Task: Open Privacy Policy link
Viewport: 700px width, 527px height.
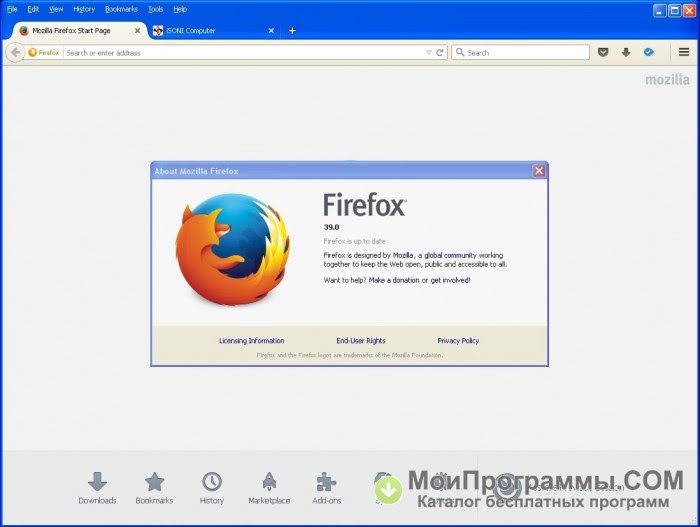Action: (458, 340)
